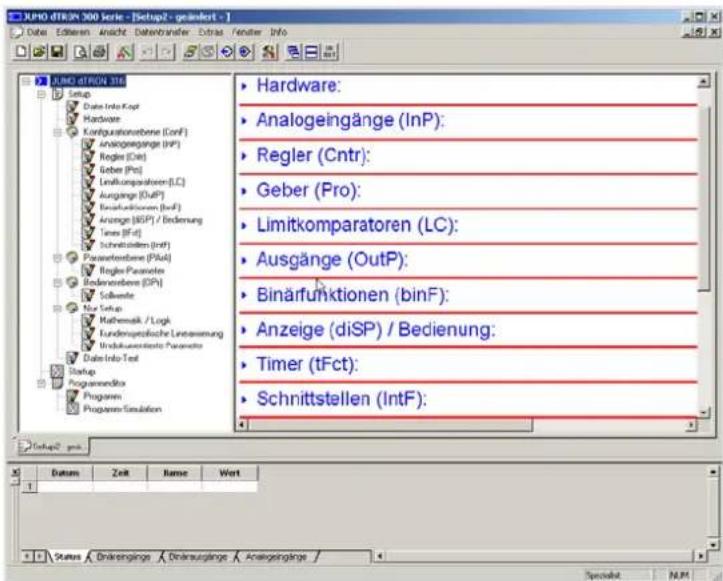Click the Wert column header
Screen dimensions: 723x581
pyautogui.click(x=230, y=473)
